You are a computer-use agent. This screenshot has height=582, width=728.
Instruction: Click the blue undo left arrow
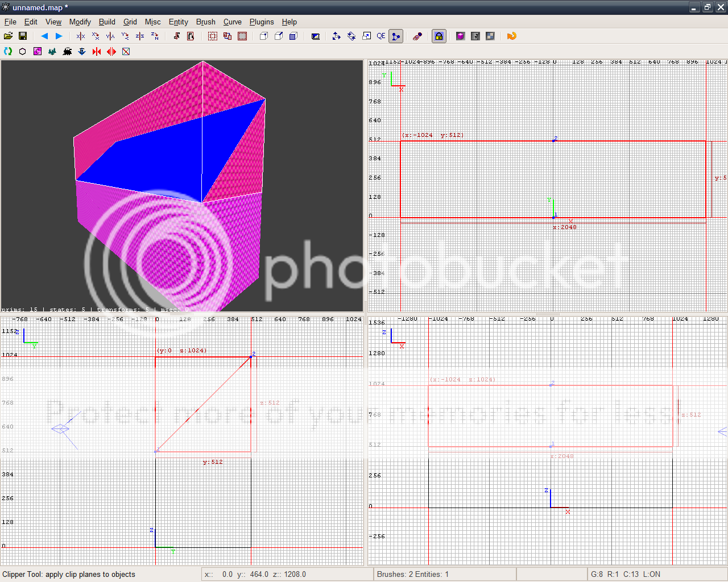(44, 36)
